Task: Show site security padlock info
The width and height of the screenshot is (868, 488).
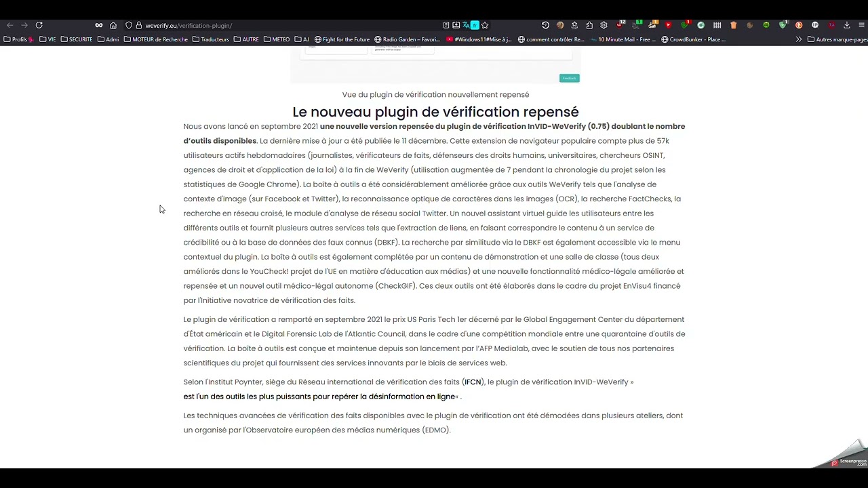Action: click(139, 25)
